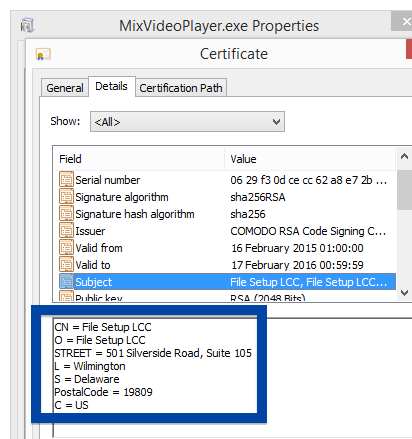The image size is (412, 439).
Task: Click the field list scrollbar thumb
Action: pos(404,190)
